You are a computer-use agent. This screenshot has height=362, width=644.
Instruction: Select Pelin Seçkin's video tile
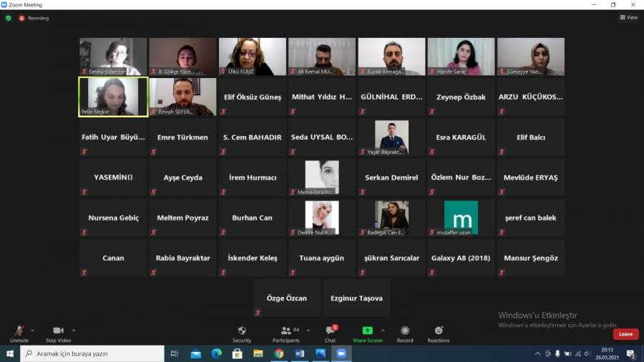click(x=113, y=97)
